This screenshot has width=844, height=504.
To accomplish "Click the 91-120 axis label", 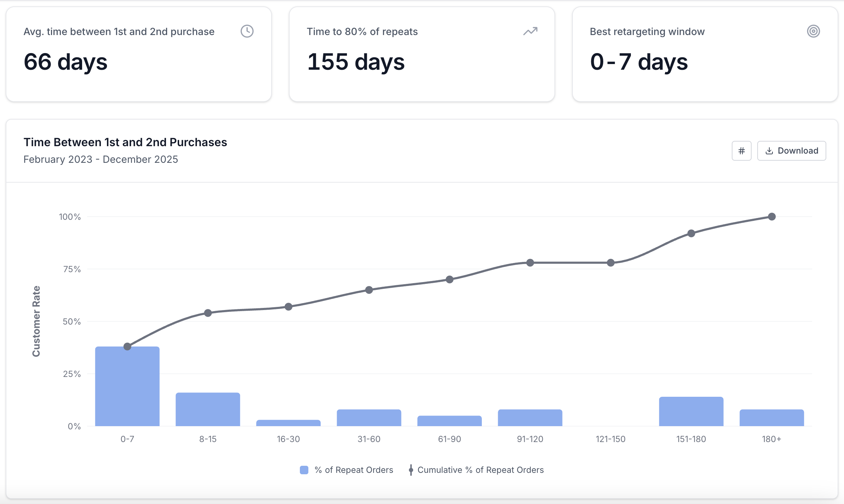I will 530,439.
